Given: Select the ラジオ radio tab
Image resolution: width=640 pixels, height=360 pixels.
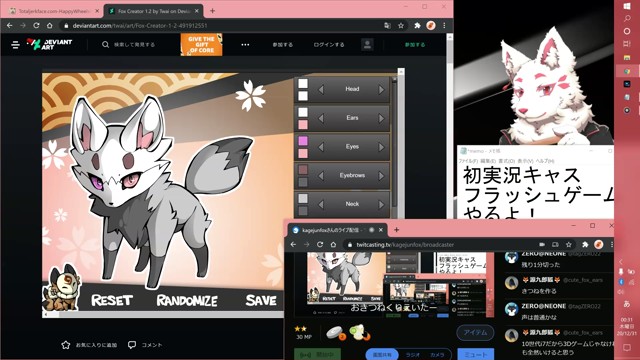Looking at the screenshot, I should (x=413, y=355).
